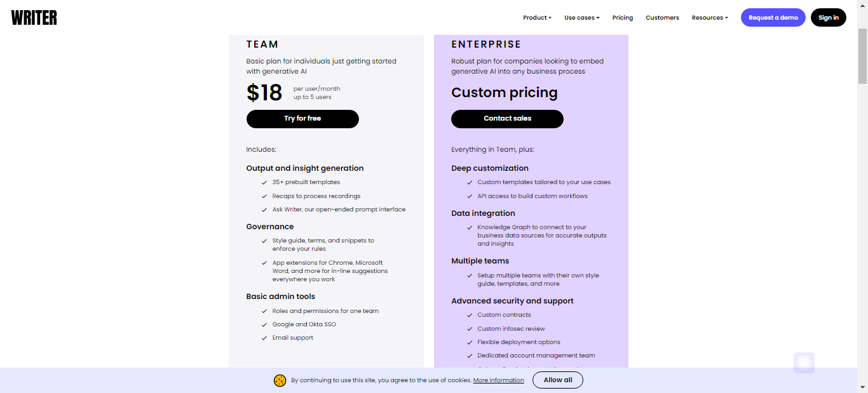Image resolution: width=868 pixels, height=393 pixels.
Task: Click checkmark next to API access feature
Action: tap(470, 196)
